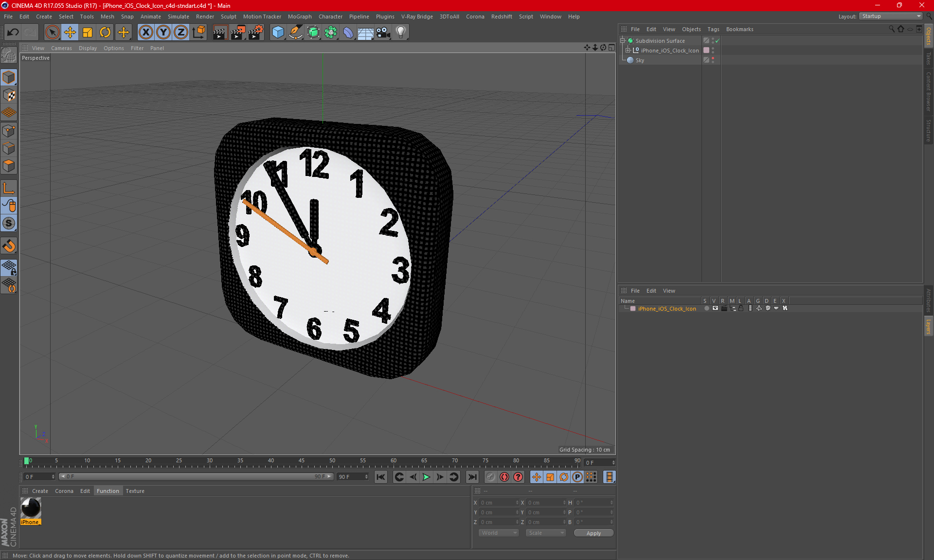Toggle iPhone_iOS_Clock_Icon visibility dots
This screenshot has width=934, height=560.
(x=713, y=51)
